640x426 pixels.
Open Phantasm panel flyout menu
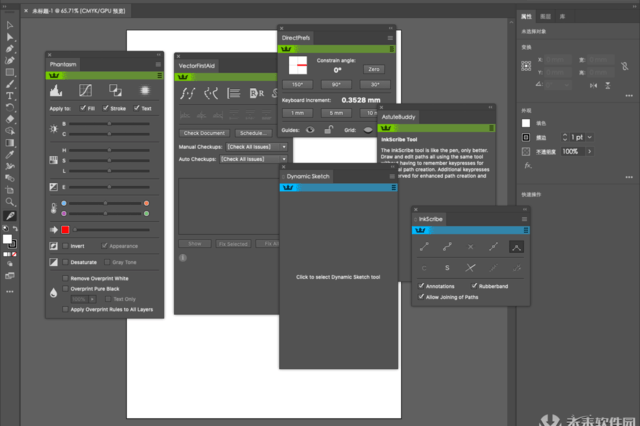158,64
